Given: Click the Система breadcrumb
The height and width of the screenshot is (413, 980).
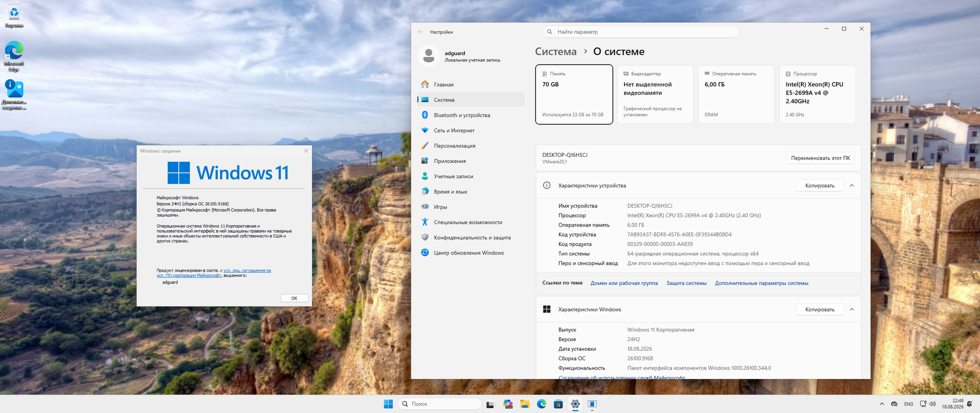Looking at the screenshot, I should pyautogui.click(x=556, y=51).
